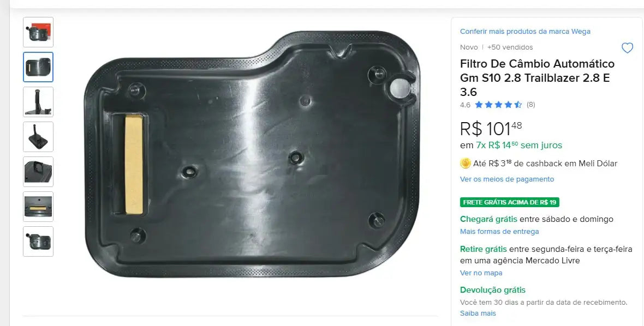This screenshot has width=644, height=326.
Task: Select third thumbnail with upright filter tube
Action: tap(38, 102)
